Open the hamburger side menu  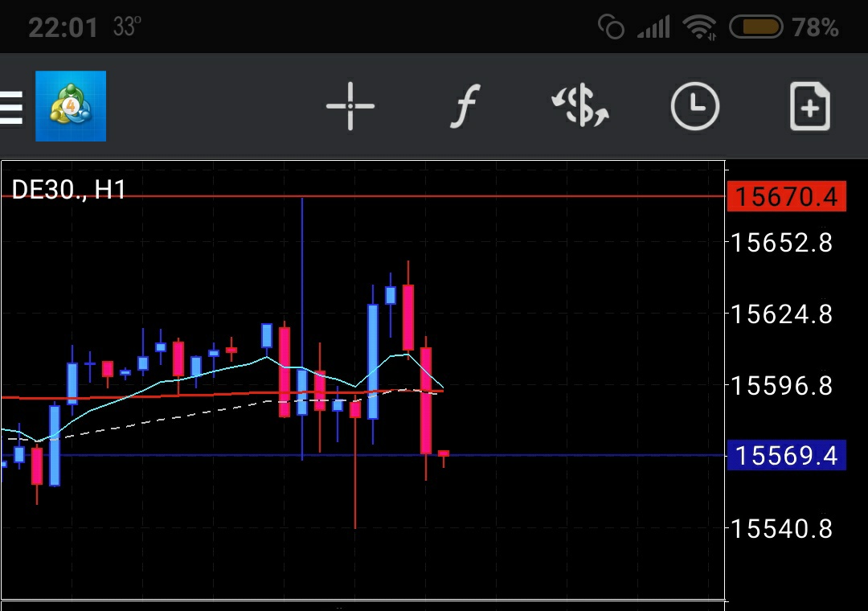point(11,107)
